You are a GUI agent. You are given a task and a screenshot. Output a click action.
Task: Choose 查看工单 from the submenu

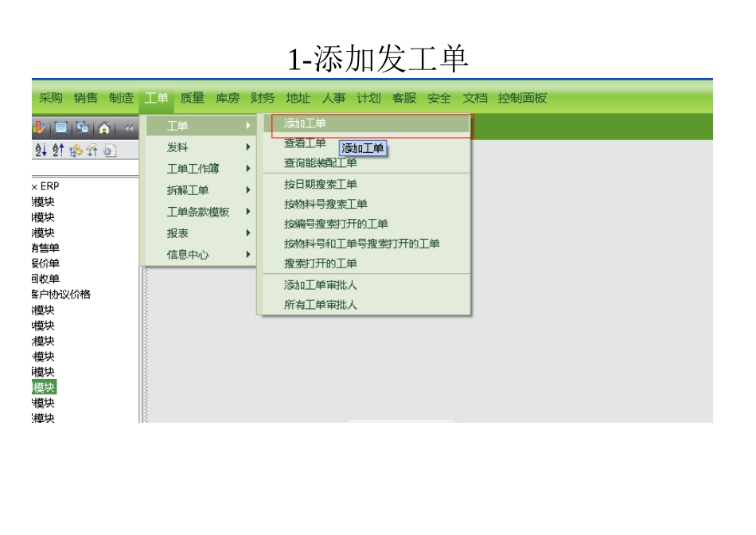[x=305, y=143]
